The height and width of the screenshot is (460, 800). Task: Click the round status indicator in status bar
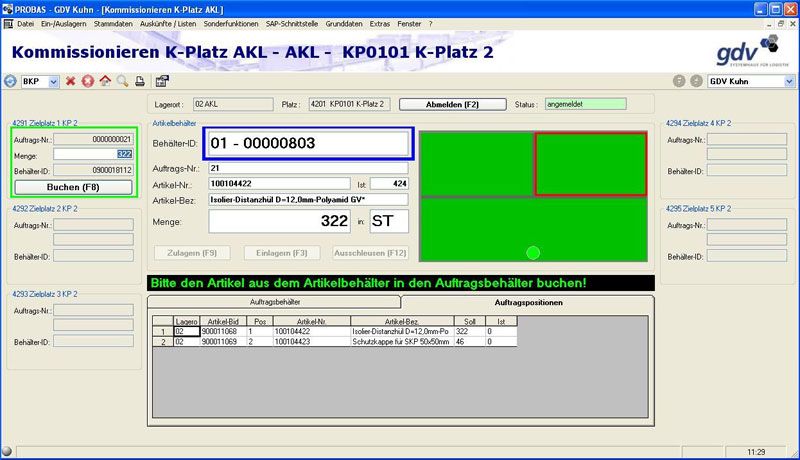[7, 451]
